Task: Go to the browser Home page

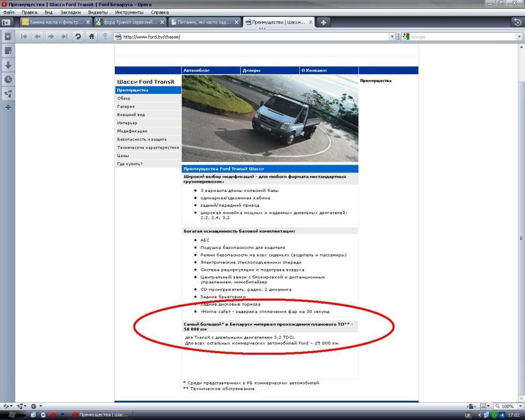Action: pos(92,37)
